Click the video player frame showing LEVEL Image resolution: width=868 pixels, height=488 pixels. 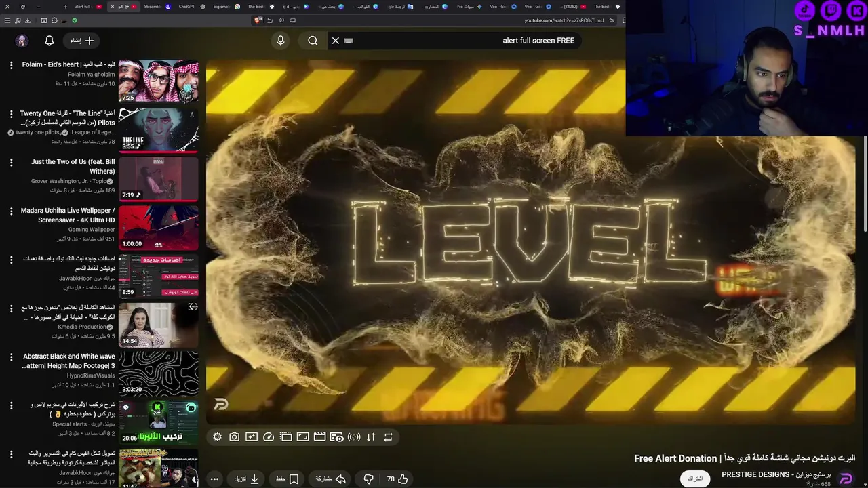coord(530,242)
